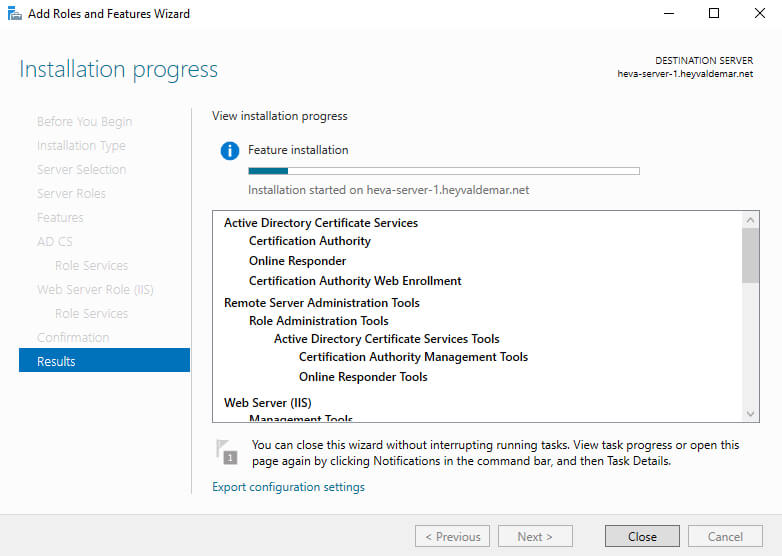782x556 pixels.
Task: Select the Server Roles step
Action: [71, 193]
